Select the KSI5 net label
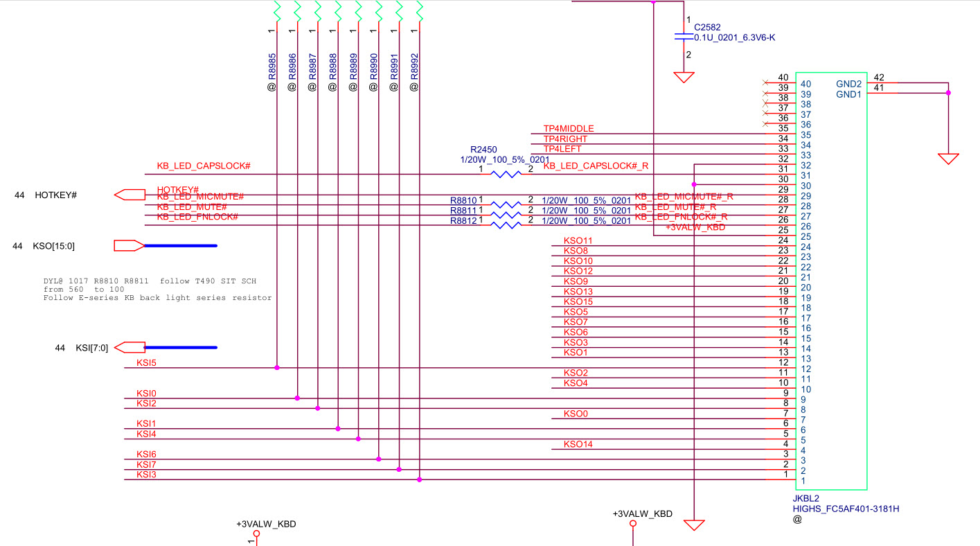The image size is (980, 546). pyautogui.click(x=146, y=362)
